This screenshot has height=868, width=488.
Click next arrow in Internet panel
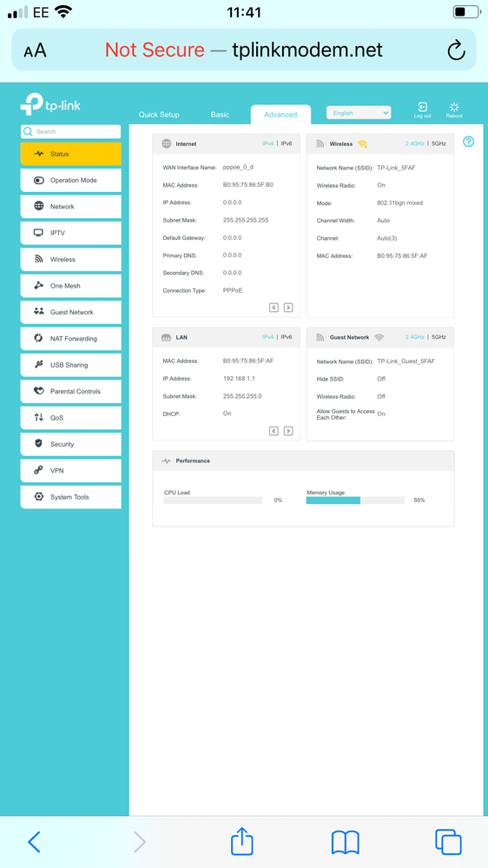[288, 308]
